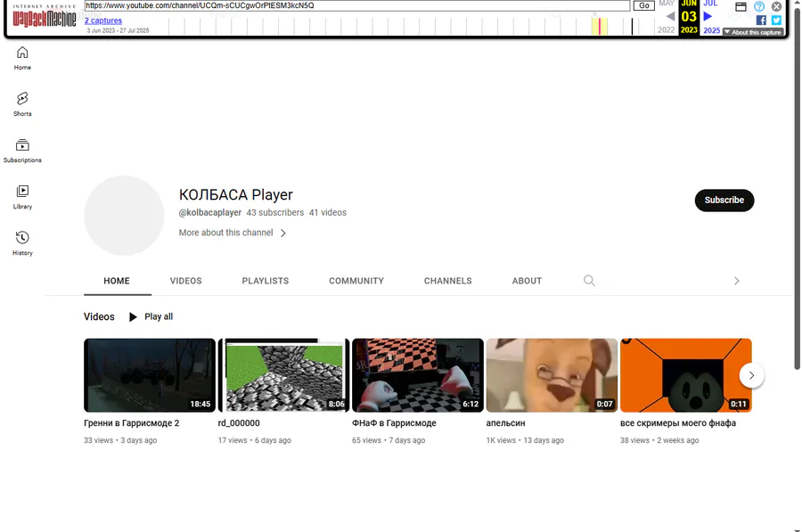
Task: Open thumbnail for апельсин video
Action: (552, 375)
